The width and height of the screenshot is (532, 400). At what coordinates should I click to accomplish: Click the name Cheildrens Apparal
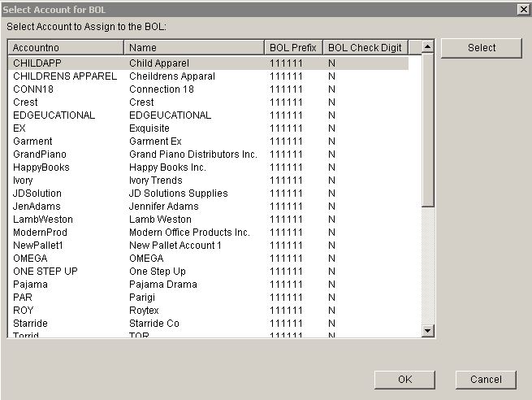tap(172, 76)
